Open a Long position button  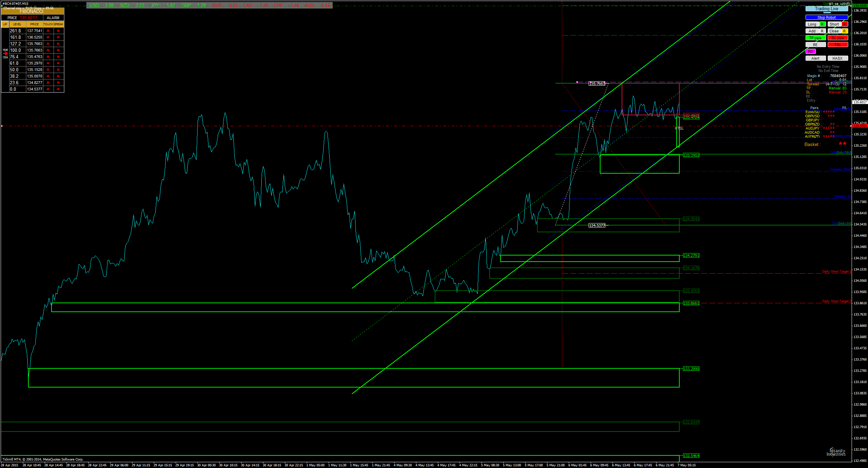click(812, 24)
